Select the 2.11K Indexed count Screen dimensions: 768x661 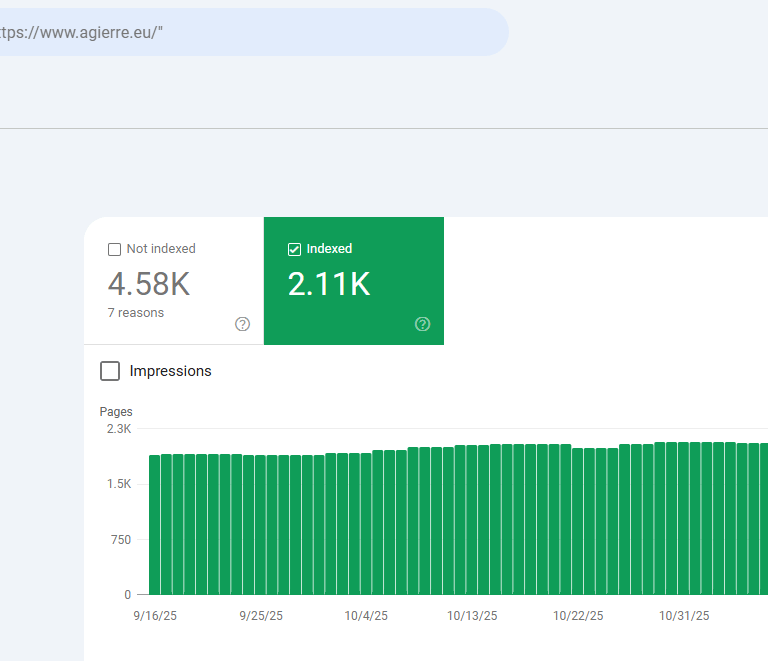[329, 284]
